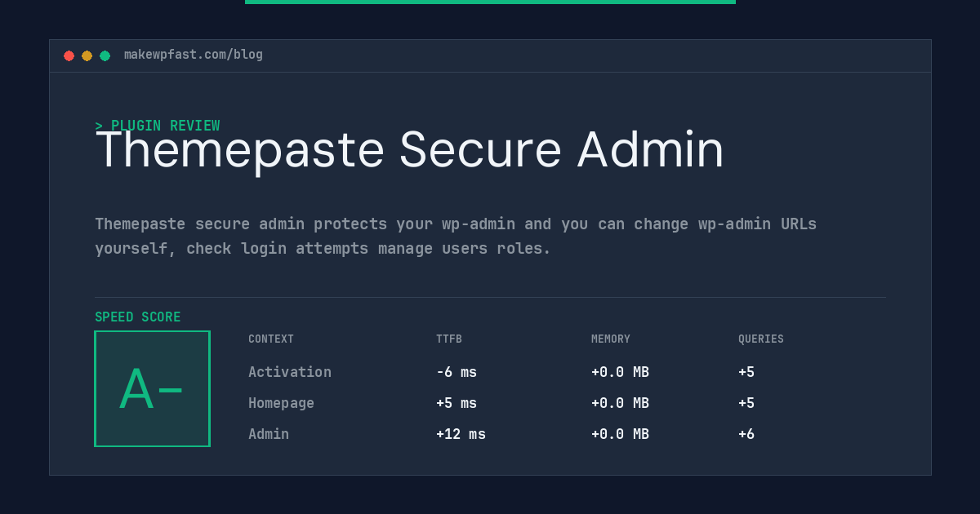Click the Admin queries +6 value
Image resolution: width=980 pixels, height=514 pixels.
tap(746, 434)
